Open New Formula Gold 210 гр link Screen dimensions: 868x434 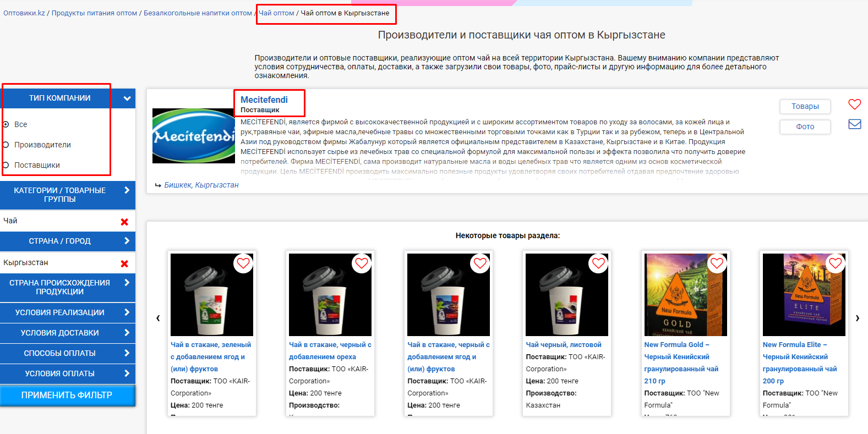coord(681,363)
